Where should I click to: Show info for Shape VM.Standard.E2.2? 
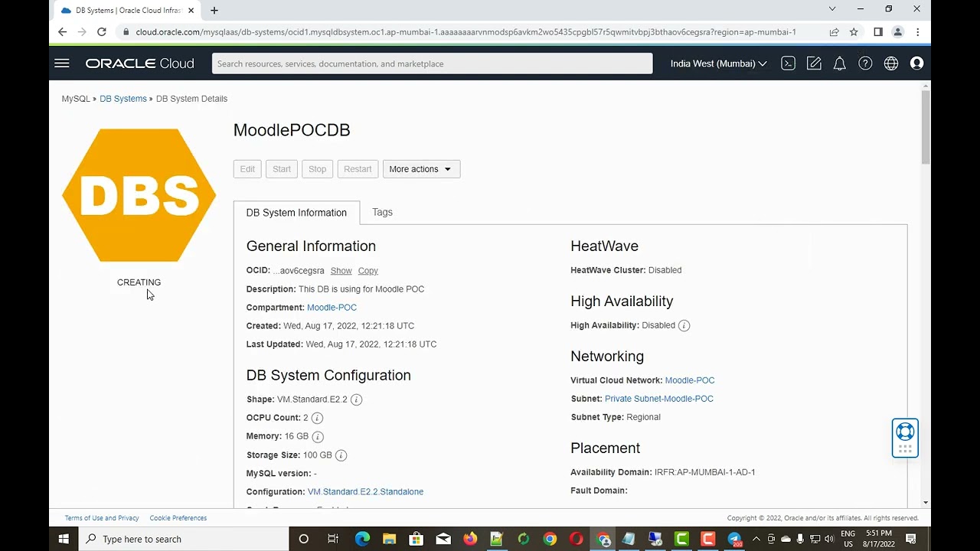click(356, 399)
